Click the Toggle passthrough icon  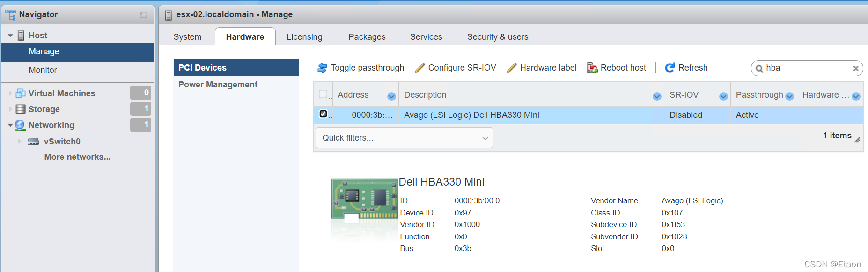pos(322,68)
